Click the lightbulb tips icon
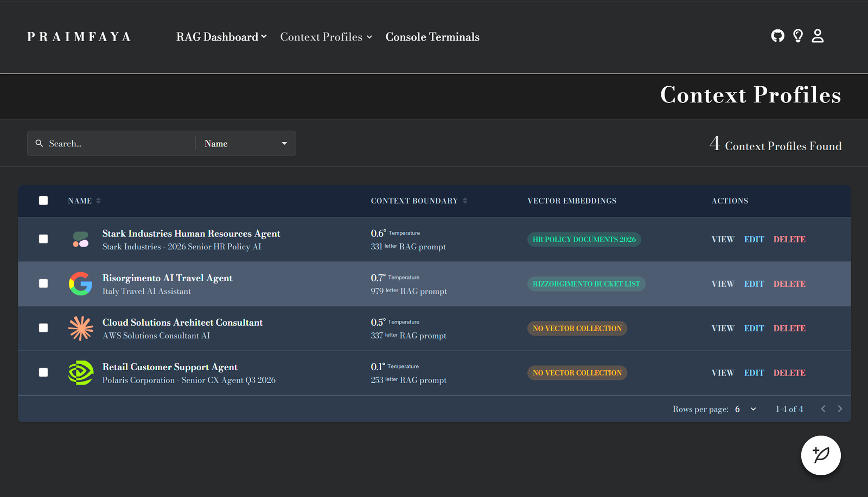 [x=797, y=36]
